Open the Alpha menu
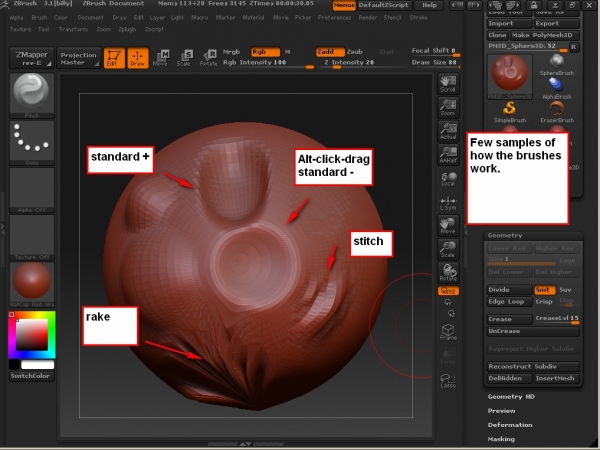Screen dimensions: 600x450 pos(16,18)
